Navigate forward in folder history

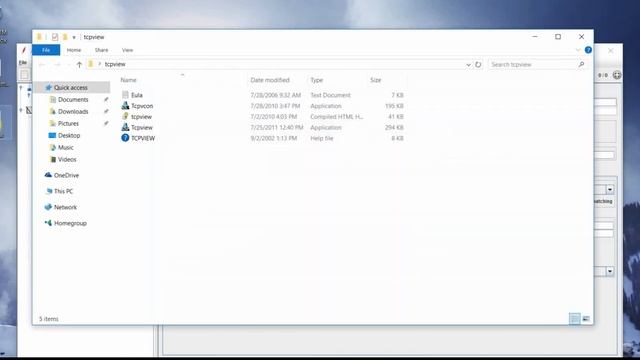(x=57, y=64)
